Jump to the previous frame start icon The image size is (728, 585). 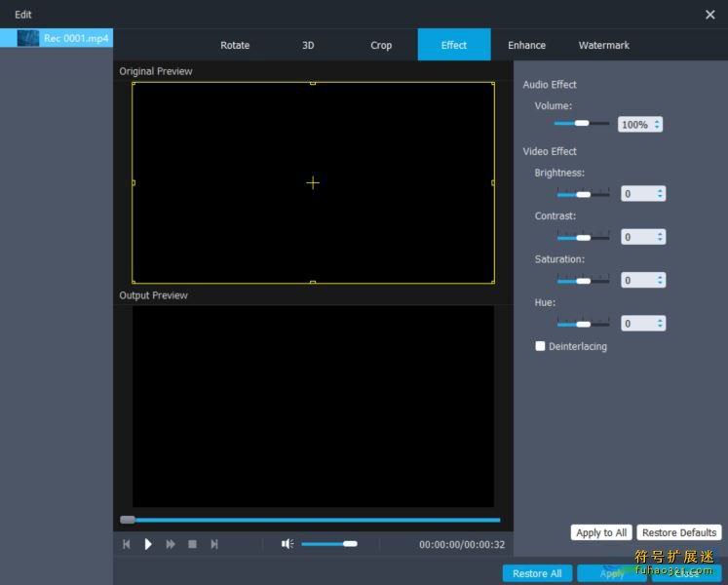(x=127, y=544)
